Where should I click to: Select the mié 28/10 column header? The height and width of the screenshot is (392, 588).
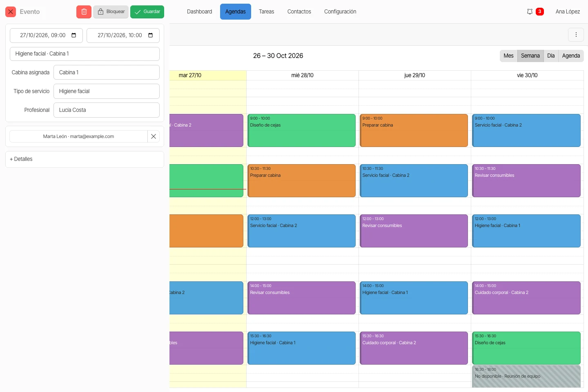tap(302, 76)
